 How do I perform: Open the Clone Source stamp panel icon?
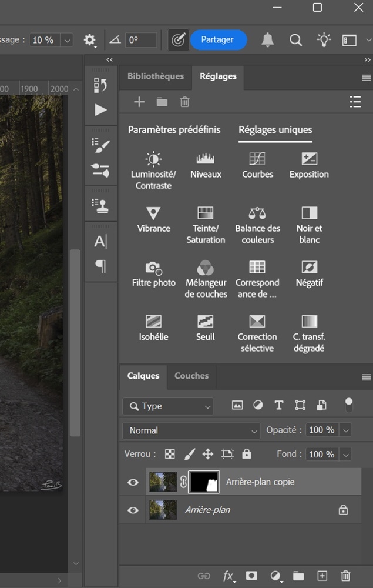tap(100, 205)
